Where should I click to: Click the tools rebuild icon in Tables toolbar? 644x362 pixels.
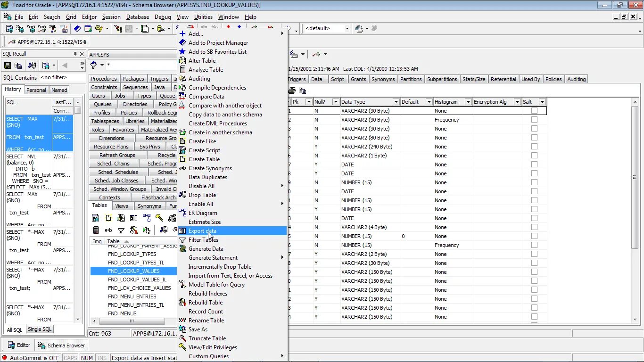(134, 230)
